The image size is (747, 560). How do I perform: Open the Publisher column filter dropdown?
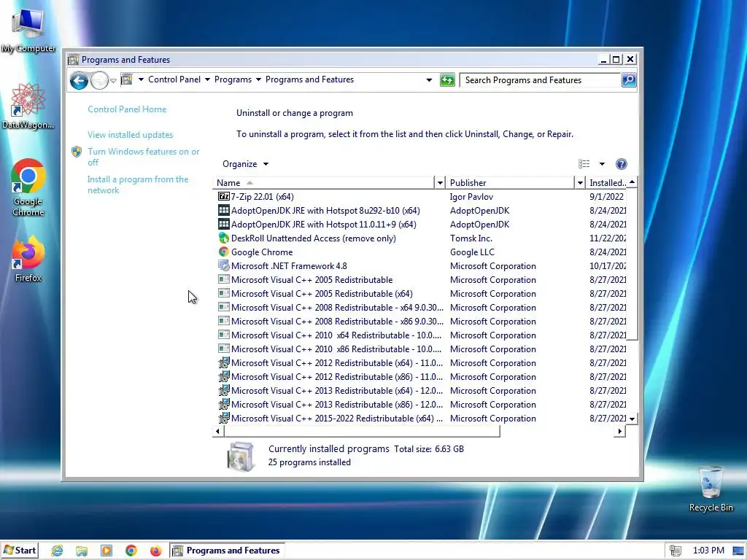pos(580,182)
